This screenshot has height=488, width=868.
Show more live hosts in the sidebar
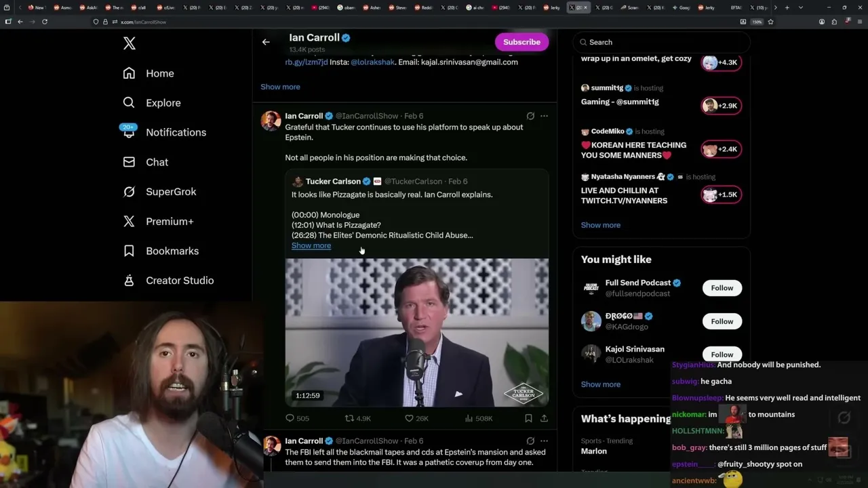click(601, 225)
